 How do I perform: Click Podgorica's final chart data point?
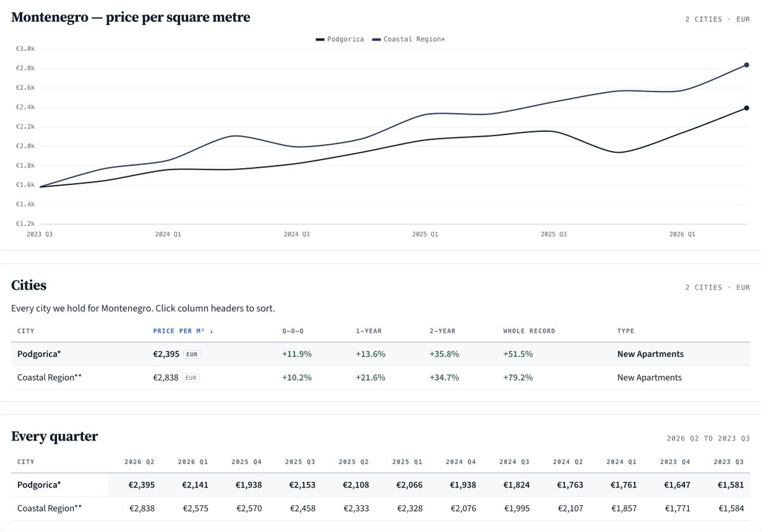click(x=746, y=108)
